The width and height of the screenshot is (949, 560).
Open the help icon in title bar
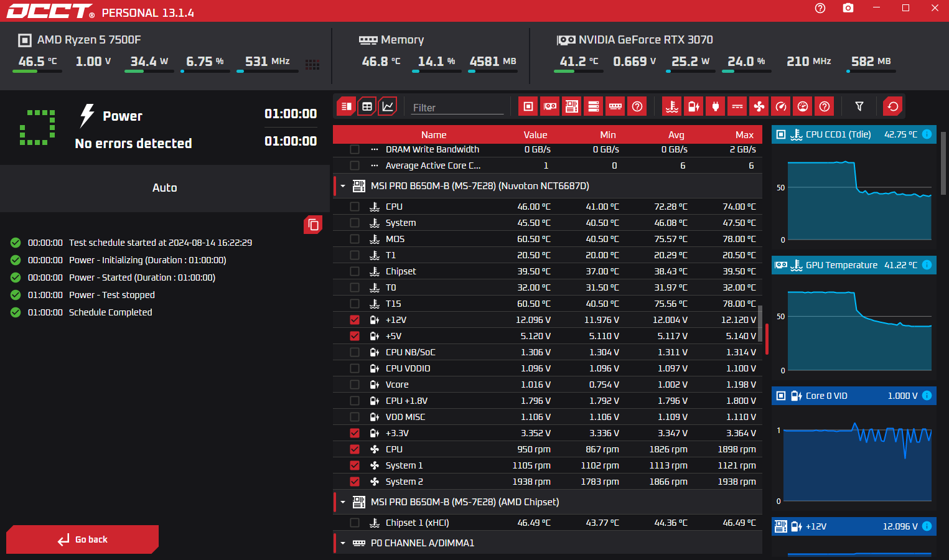(x=820, y=8)
